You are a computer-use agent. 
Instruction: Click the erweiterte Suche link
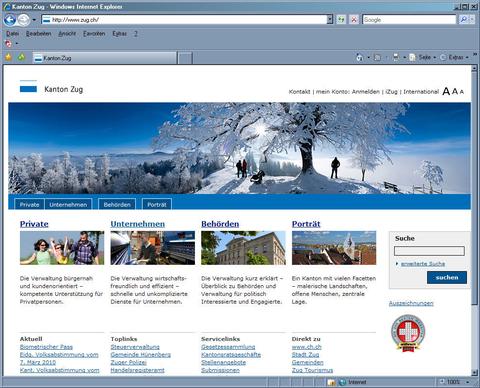point(423,264)
